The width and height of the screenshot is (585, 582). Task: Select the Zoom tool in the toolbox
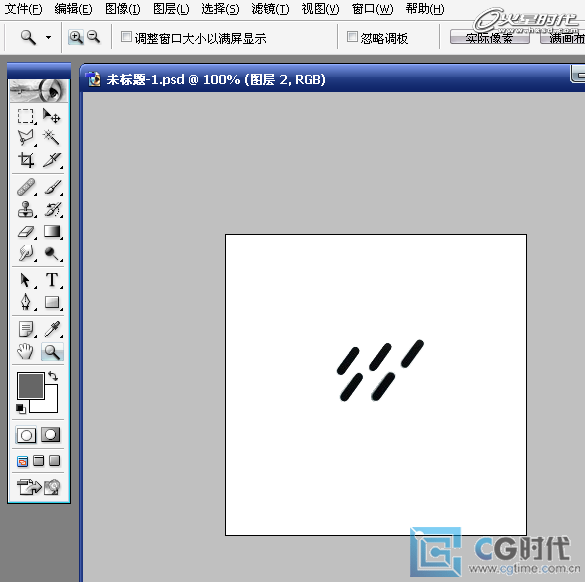52,351
